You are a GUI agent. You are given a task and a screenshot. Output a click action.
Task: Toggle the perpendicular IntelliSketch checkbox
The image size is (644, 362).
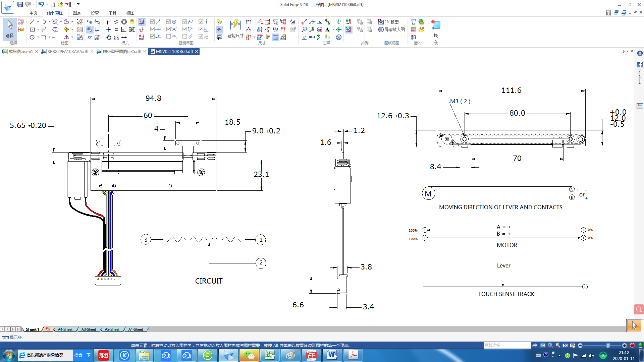pos(201,29)
